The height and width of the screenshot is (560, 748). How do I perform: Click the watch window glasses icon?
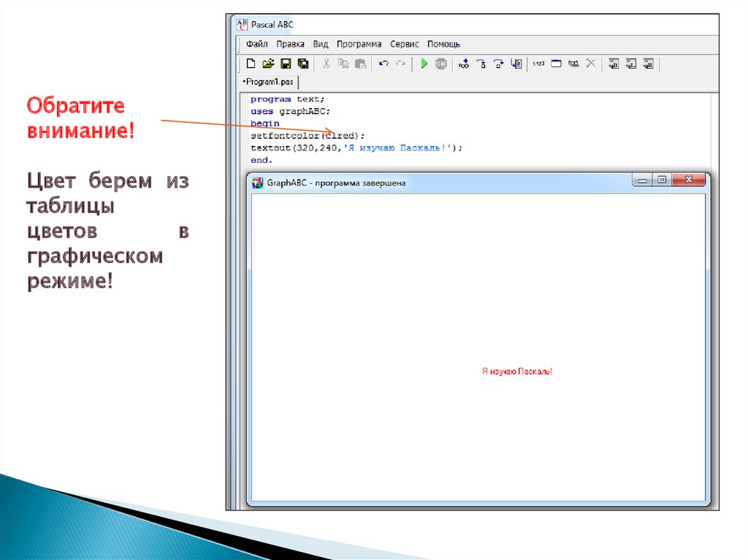pyautogui.click(x=573, y=64)
